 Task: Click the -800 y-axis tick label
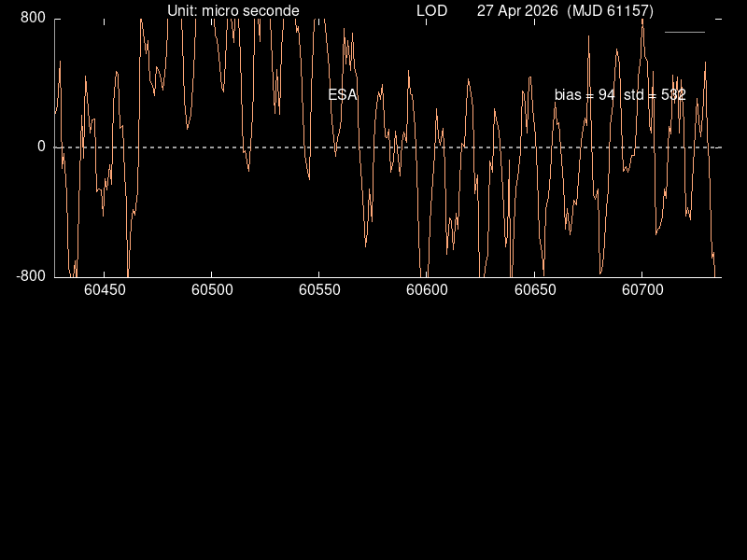click(32, 276)
